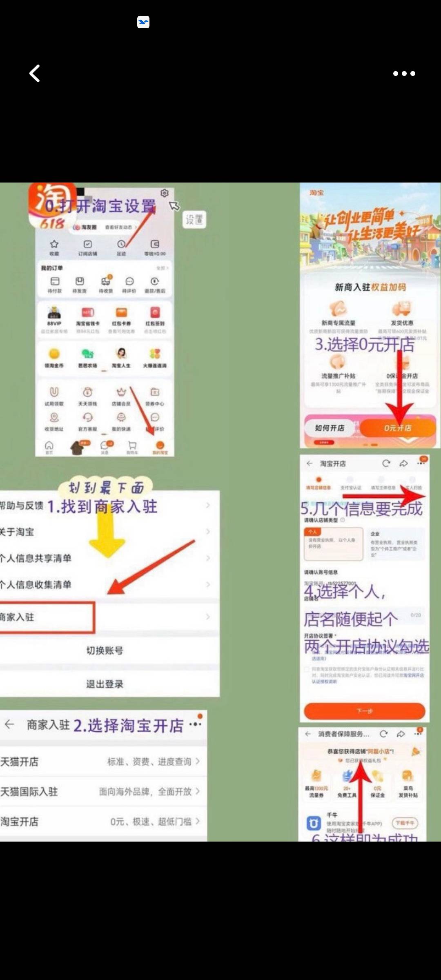
Task: Open the 天猫开店 row chevron
Action: click(x=198, y=761)
